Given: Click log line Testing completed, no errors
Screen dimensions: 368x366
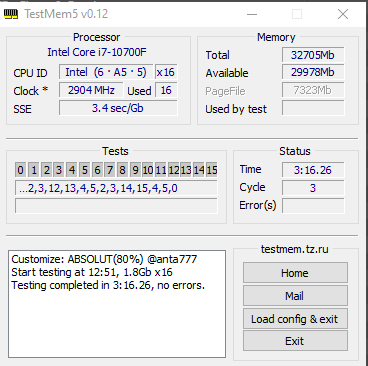Looking at the screenshot, I should click(108, 285).
